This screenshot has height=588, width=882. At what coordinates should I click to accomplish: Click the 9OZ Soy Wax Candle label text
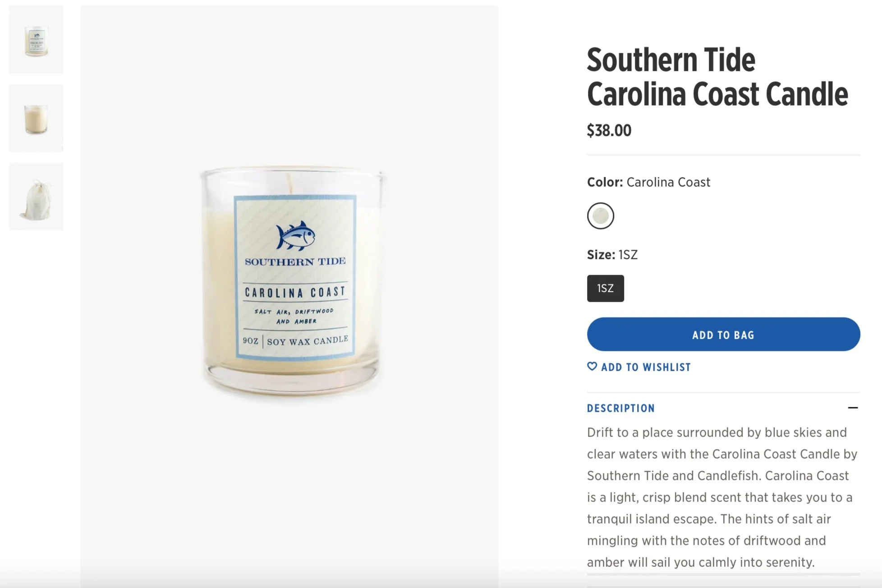tap(295, 340)
